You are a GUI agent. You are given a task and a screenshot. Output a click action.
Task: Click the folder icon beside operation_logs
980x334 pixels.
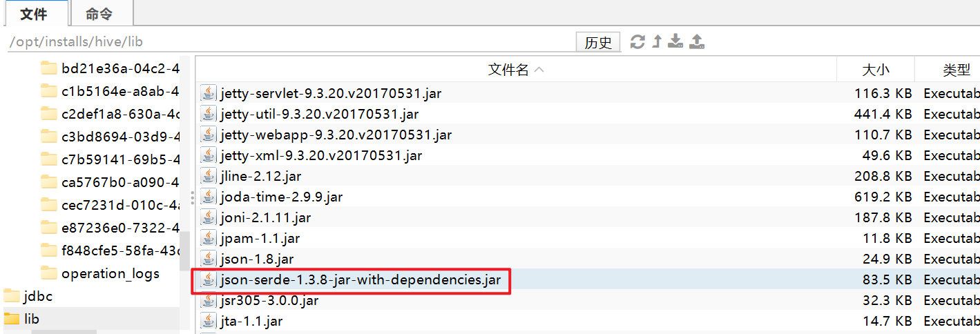click(x=48, y=273)
